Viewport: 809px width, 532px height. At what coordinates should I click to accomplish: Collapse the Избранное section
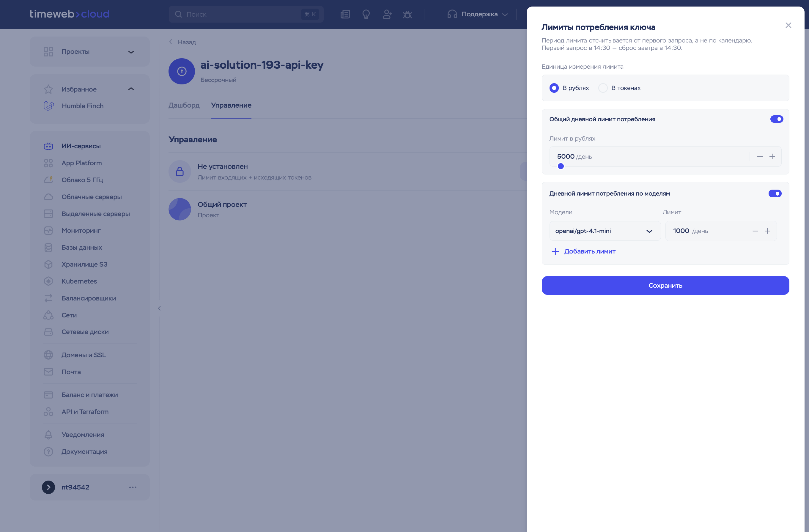point(131,89)
